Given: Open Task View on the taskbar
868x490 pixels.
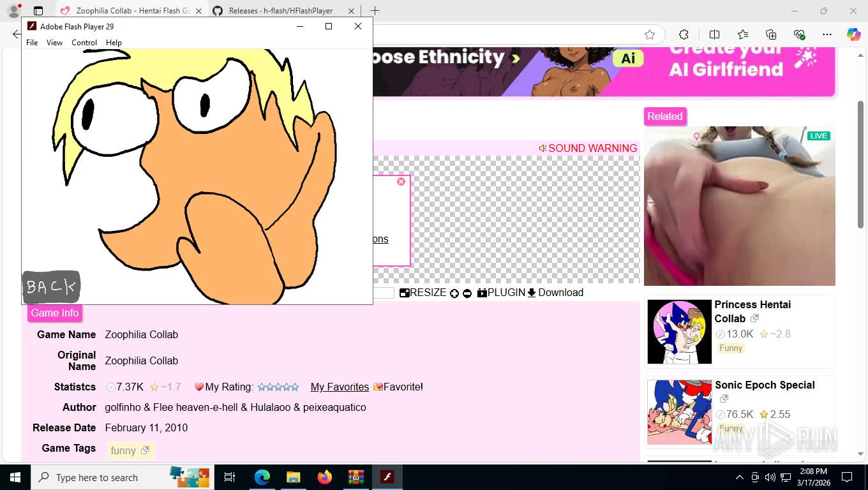Looking at the screenshot, I should click(230, 477).
